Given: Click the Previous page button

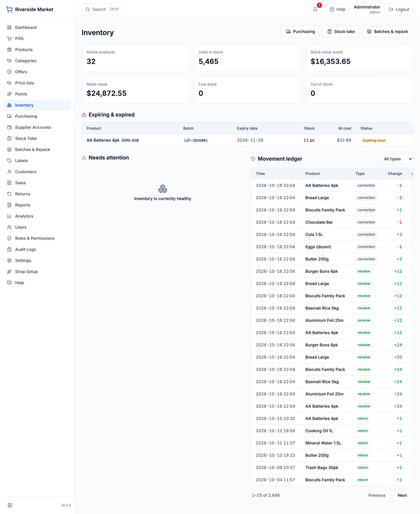Looking at the screenshot, I should [x=377, y=495].
